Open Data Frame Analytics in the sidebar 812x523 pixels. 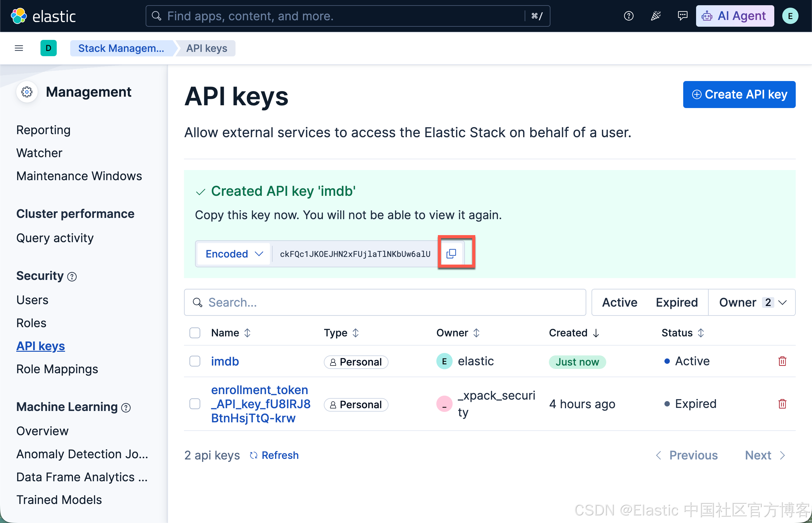(82, 477)
